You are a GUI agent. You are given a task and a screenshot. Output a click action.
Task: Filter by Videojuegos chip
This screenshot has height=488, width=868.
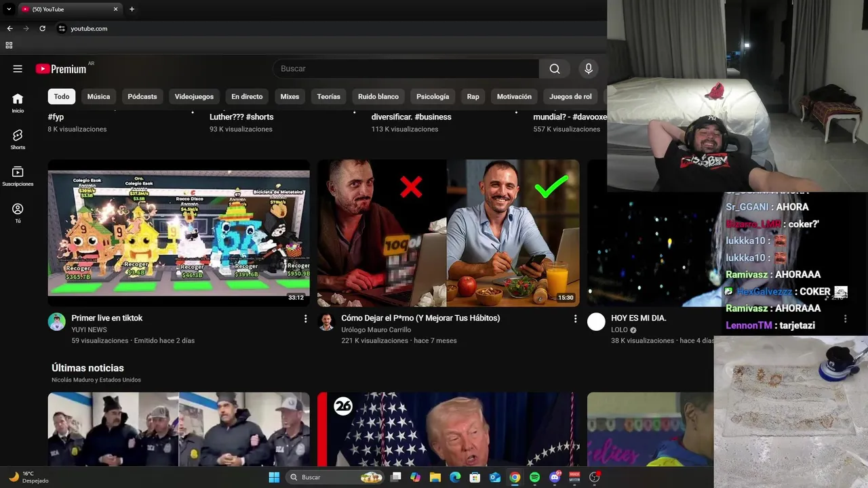pos(194,96)
